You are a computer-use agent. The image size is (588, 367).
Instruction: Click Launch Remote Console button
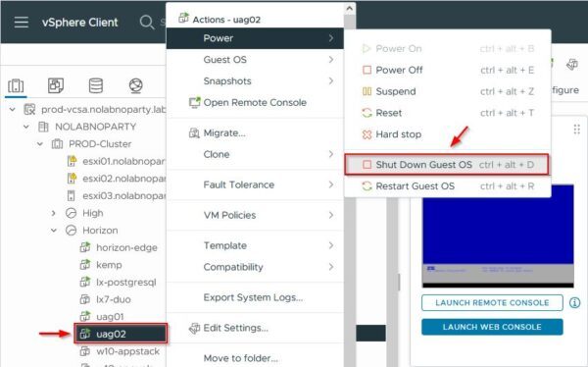pyautogui.click(x=492, y=303)
